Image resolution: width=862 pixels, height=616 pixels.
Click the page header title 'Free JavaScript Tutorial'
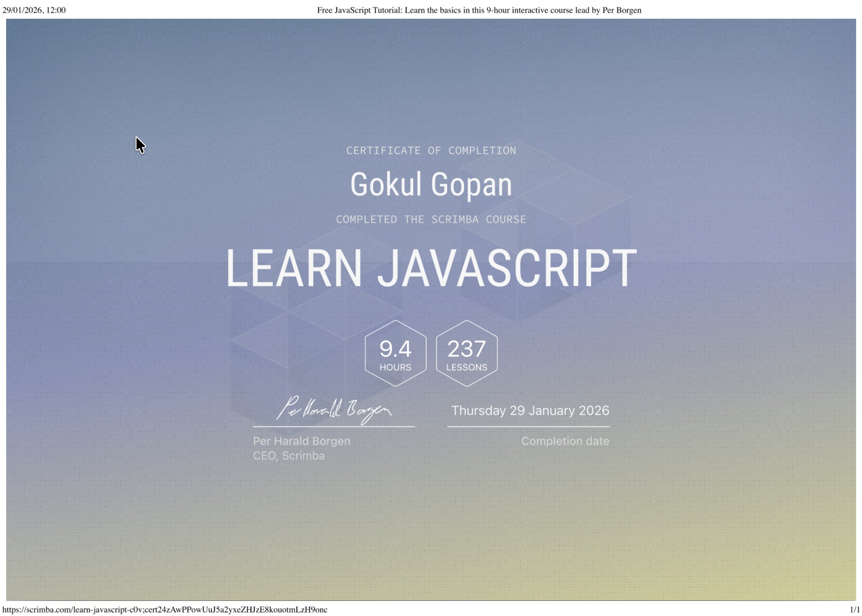[x=479, y=10]
